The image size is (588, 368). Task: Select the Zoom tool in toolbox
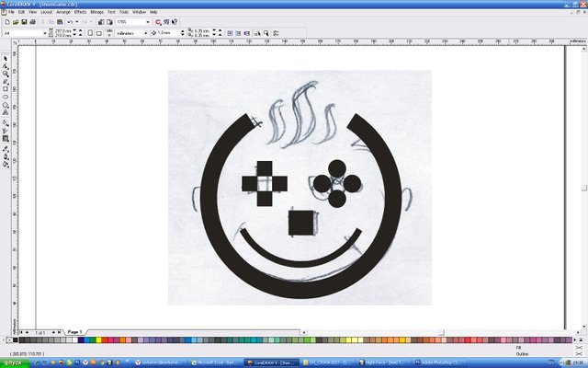[6, 74]
